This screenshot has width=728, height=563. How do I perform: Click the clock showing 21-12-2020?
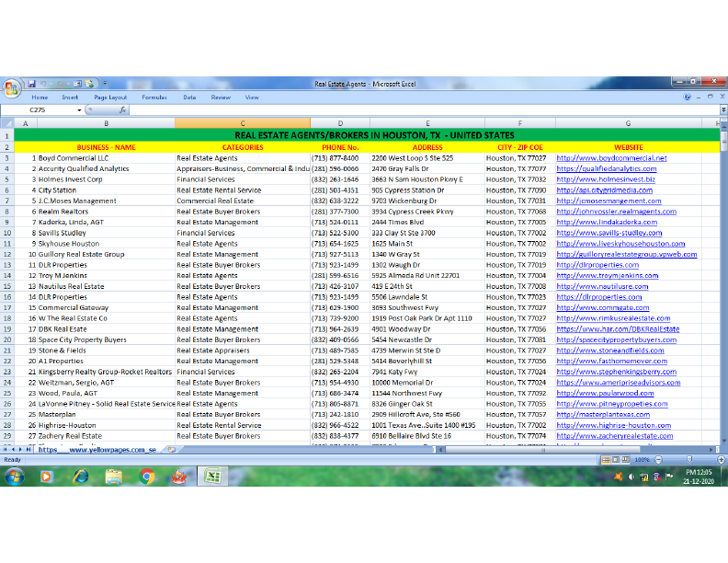(x=699, y=477)
